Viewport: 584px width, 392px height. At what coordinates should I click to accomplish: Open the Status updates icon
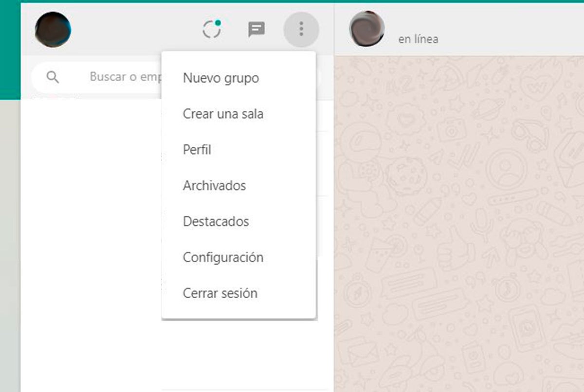point(212,30)
